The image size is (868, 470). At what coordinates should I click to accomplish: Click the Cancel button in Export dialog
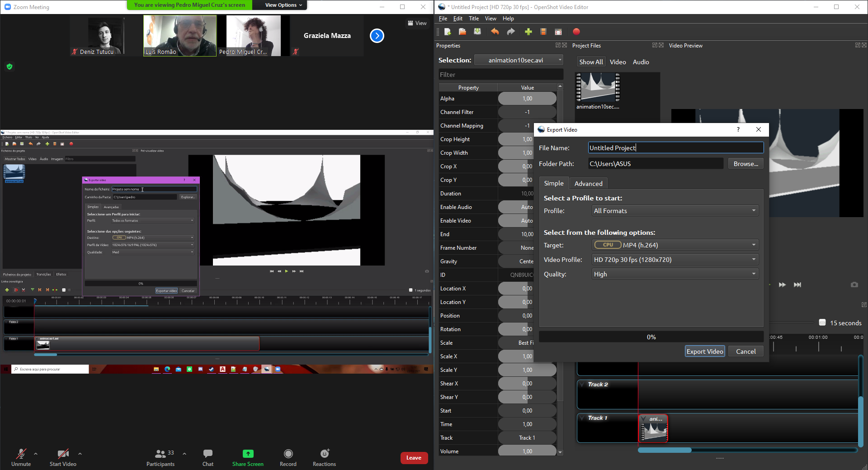coord(745,351)
